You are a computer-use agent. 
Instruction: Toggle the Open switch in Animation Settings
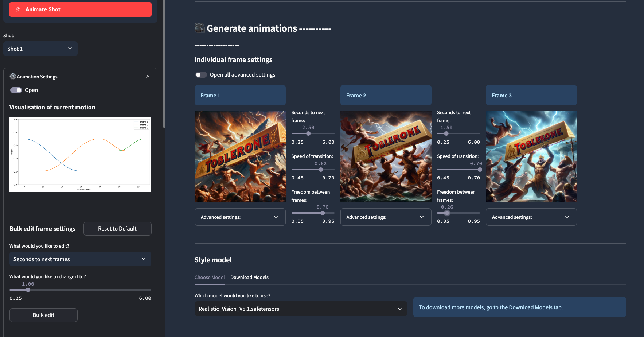[x=16, y=90]
